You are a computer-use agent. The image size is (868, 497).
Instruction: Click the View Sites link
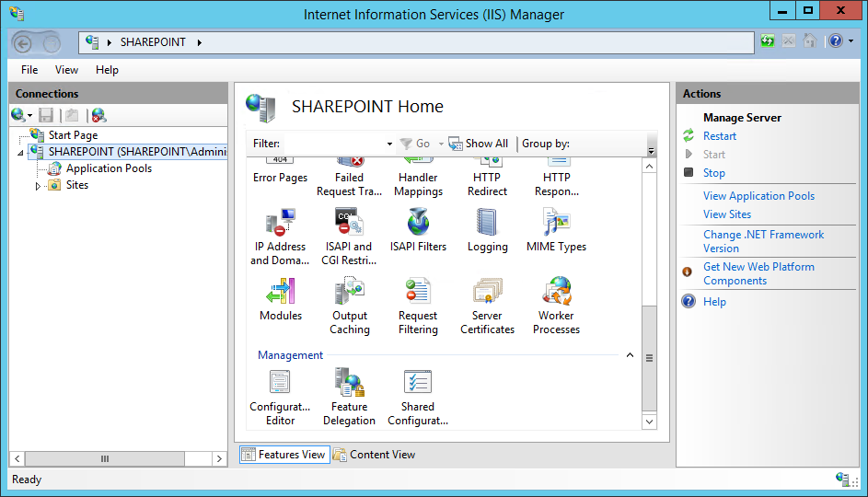tap(727, 214)
